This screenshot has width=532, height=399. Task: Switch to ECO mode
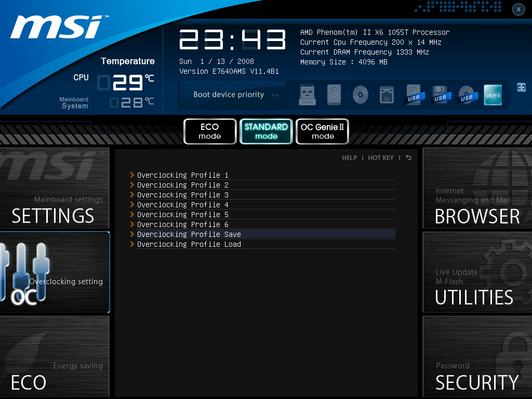tap(210, 131)
